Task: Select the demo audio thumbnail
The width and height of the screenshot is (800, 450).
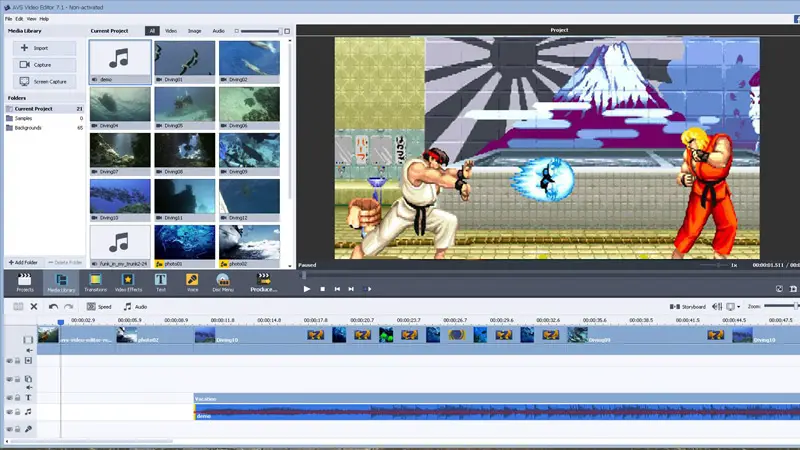Action: pos(120,62)
